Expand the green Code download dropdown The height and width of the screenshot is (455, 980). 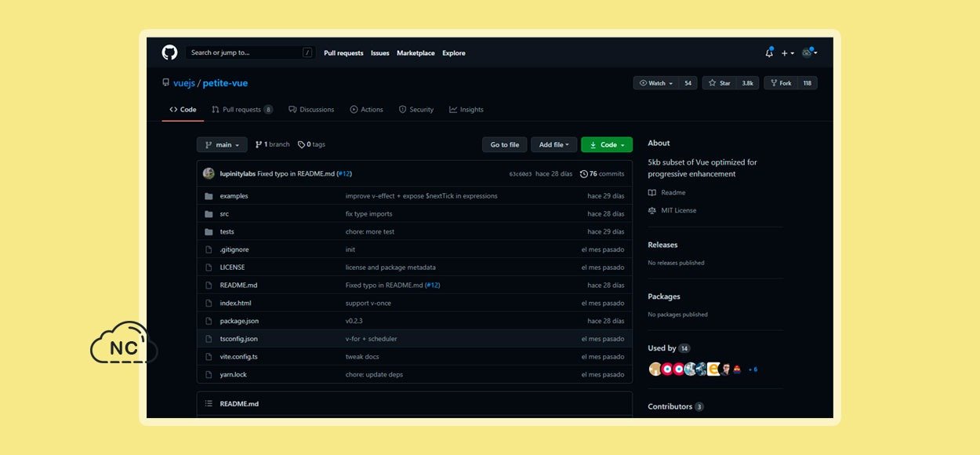coord(606,145)
